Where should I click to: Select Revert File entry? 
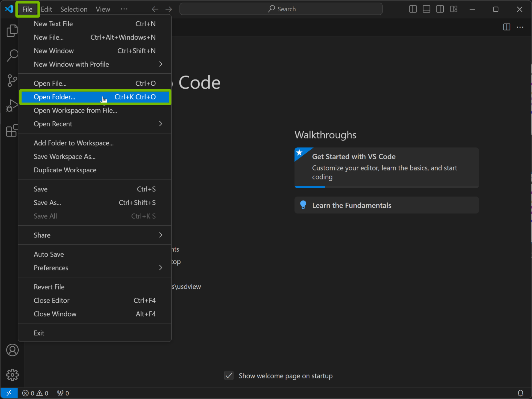coord(95,287)
